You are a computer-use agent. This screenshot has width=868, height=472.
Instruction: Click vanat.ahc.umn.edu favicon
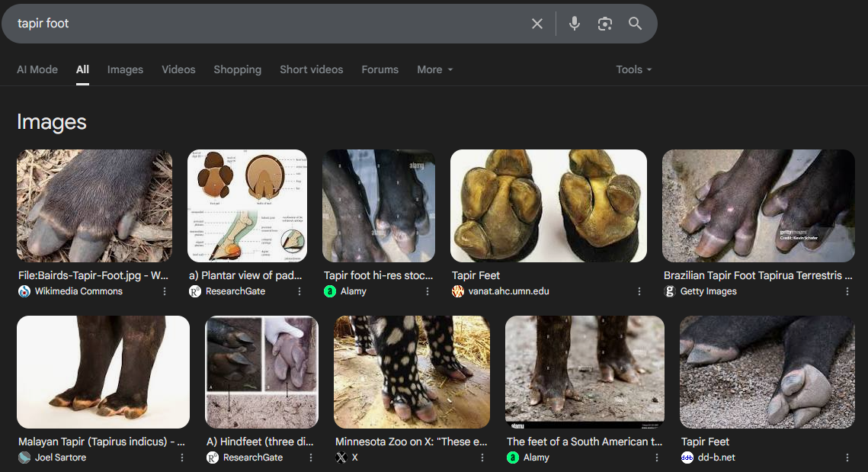[458, 291]
